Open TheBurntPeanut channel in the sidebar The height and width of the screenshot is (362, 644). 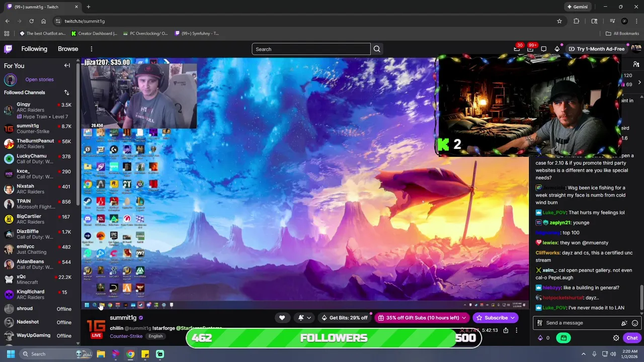click(38, 144)
